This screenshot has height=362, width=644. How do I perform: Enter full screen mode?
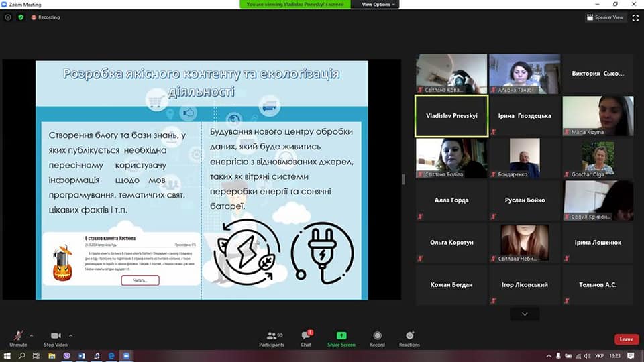(635, 17)
